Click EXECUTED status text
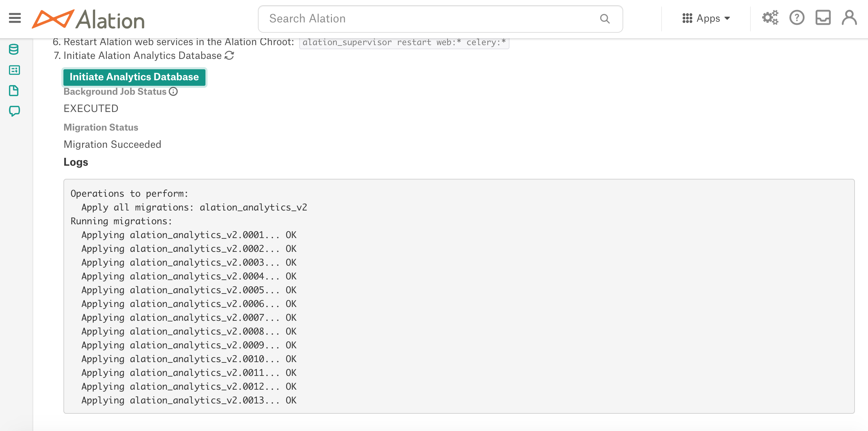The width and height of the screenshot is (868, 431). pyautogui.click(x=91, y=109)
